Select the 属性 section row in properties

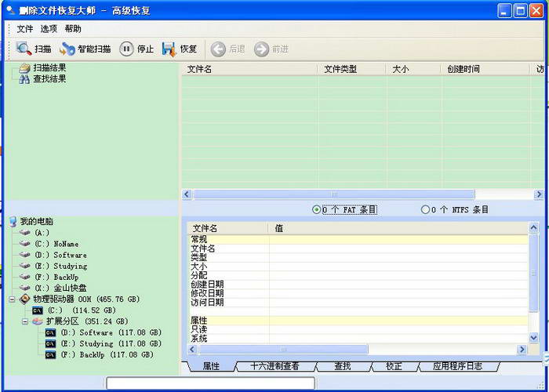pos(358,320)
